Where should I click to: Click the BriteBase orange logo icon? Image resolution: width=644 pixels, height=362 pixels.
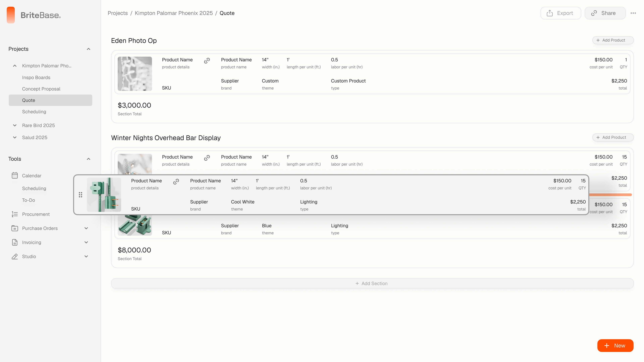(x=11, y=15)
